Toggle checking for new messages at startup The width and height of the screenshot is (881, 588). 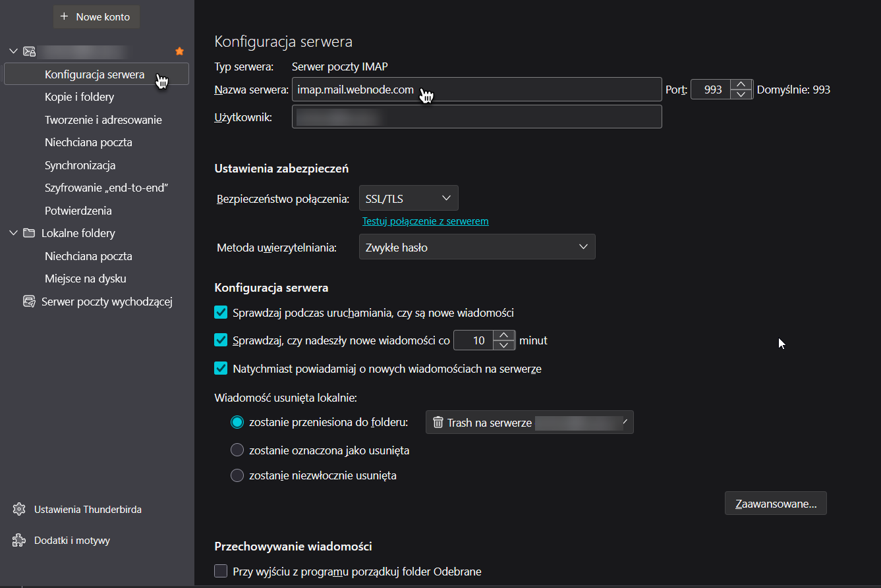(x=221, y=313)
